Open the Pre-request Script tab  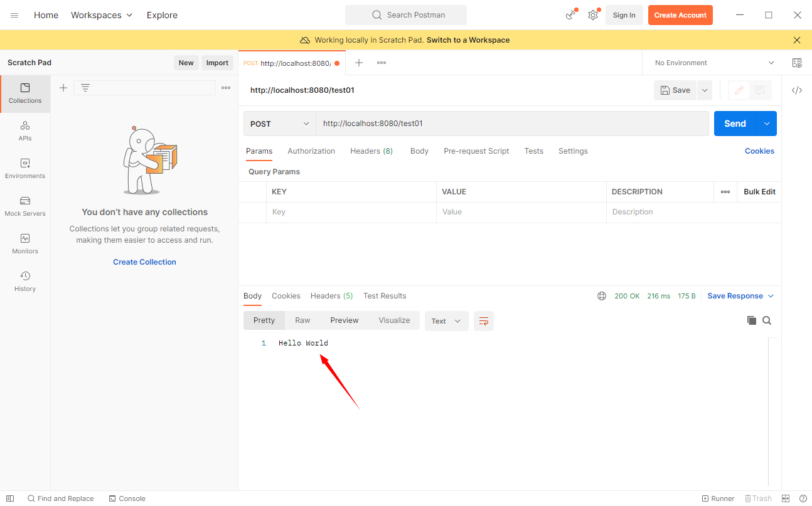coord(476,151)
